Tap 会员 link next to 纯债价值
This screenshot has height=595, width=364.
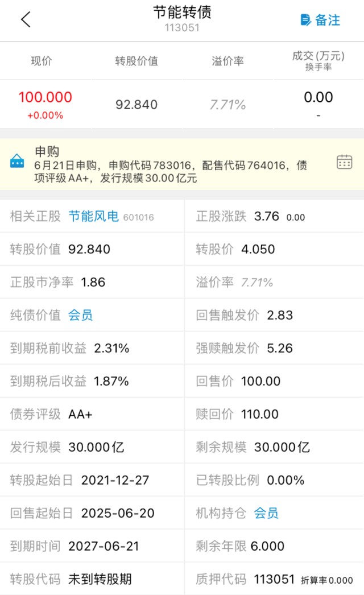80,315
